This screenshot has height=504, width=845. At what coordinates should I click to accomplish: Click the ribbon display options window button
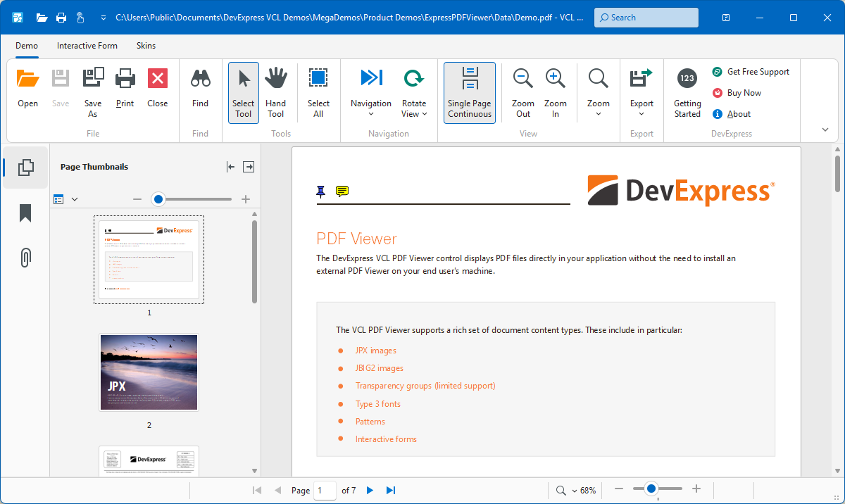[x=726, y=17]
